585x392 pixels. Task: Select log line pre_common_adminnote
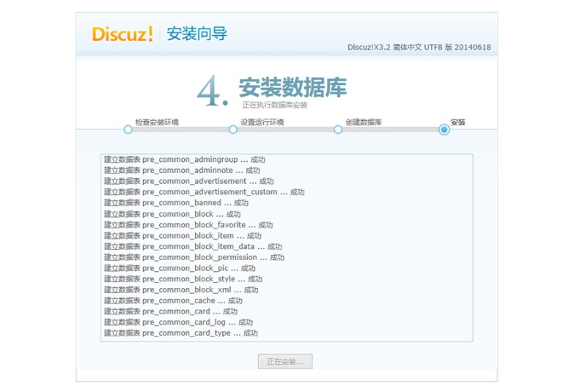pos(182,171)
